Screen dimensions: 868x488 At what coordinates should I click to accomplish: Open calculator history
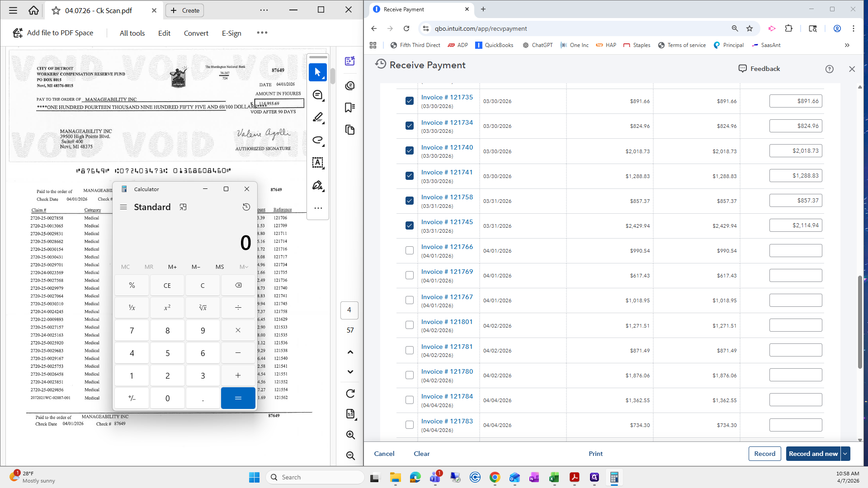pyautogui.click(x=246, y=207)
